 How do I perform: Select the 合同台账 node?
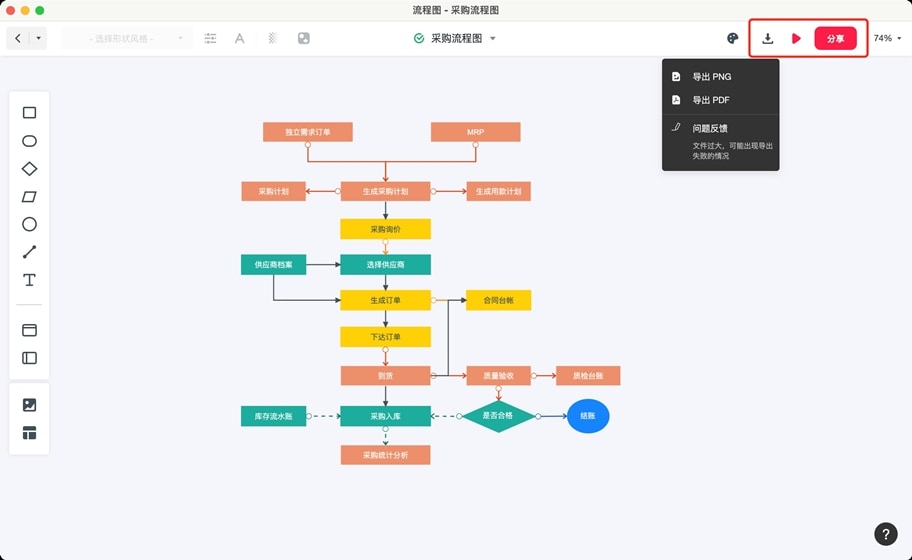pos(498,300)
